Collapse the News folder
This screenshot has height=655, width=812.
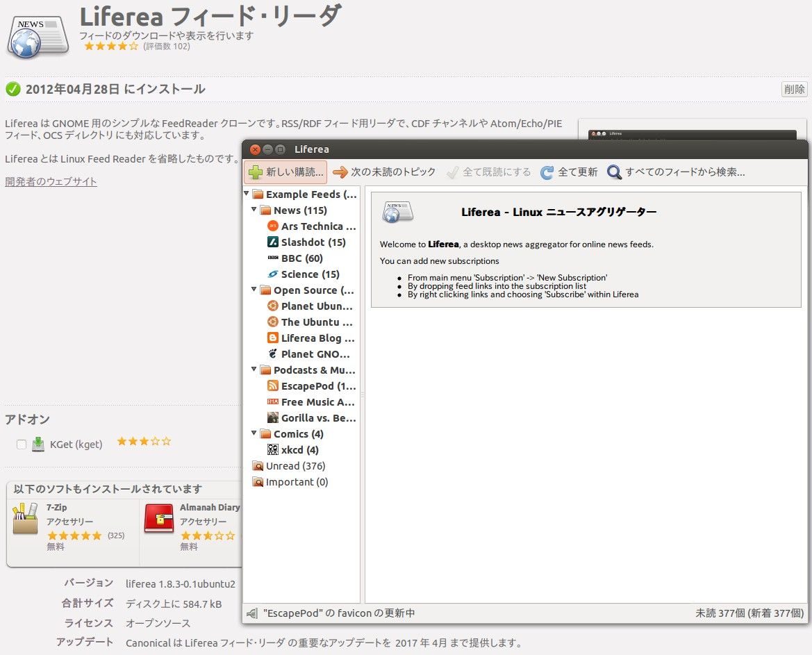pyautogui.click(x=254, y=210)
